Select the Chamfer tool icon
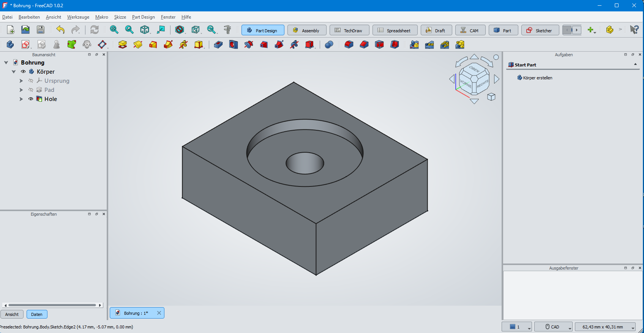Screen dimensions: 644x333 click(364, 44)
